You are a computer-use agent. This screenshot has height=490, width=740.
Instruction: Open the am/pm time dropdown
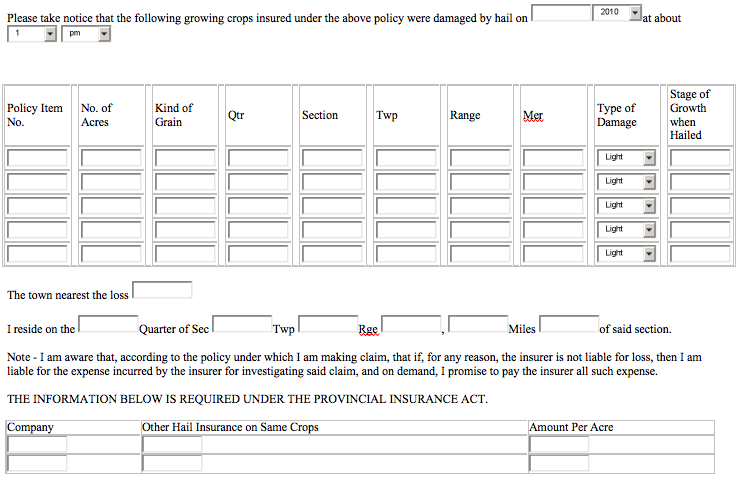85,34
